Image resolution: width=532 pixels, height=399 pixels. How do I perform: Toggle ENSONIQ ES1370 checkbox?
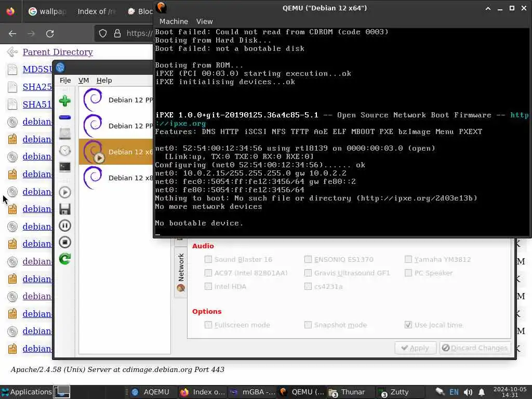[x=308, y=260]
